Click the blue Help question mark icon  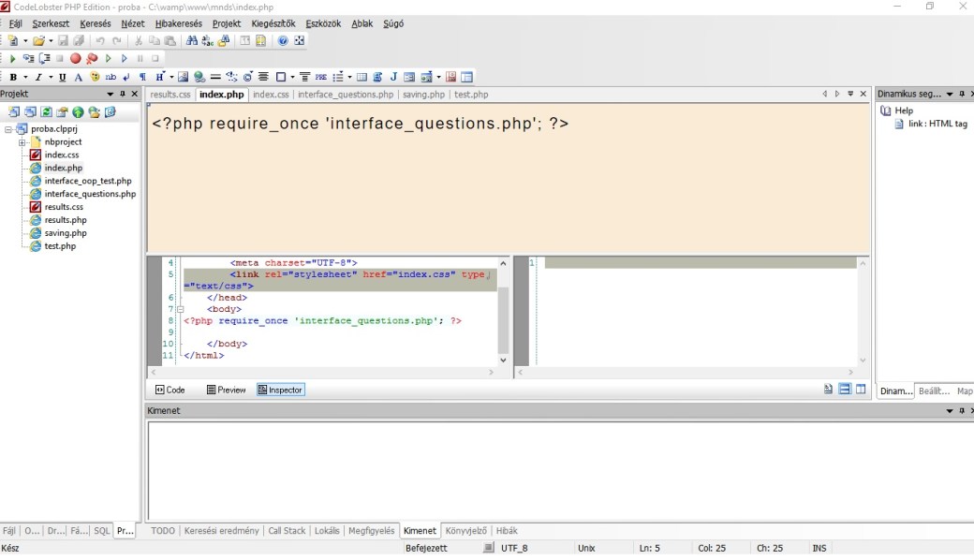[282, 41]
